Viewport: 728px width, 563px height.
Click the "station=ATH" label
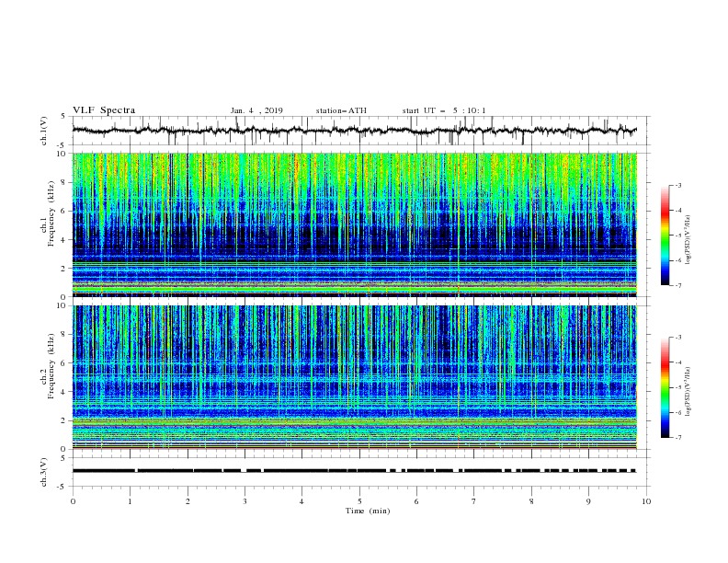pos(341,110)
